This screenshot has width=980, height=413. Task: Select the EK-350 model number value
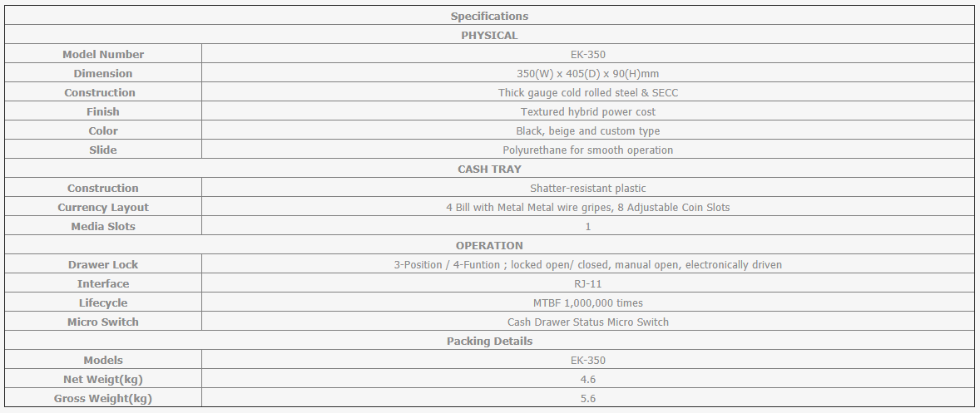coord(587,54)
